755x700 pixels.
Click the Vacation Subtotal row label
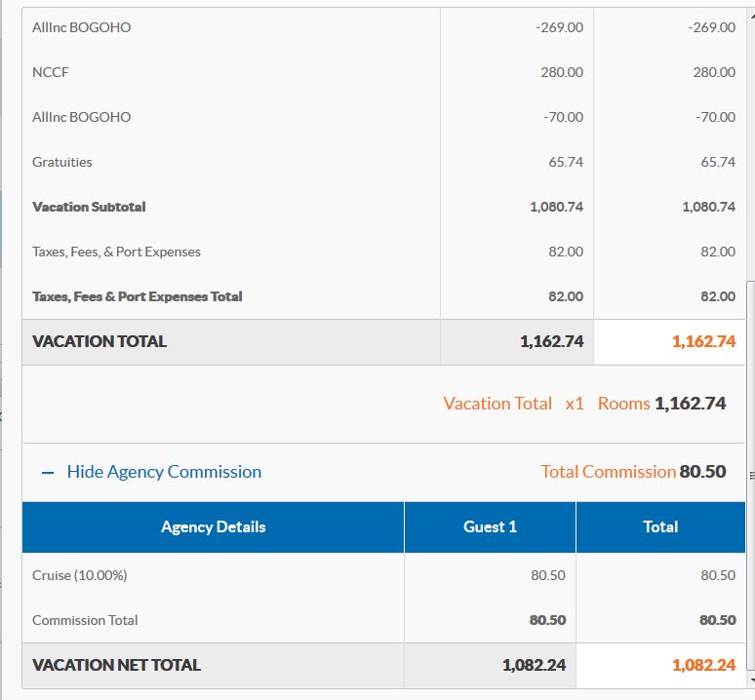89,207
